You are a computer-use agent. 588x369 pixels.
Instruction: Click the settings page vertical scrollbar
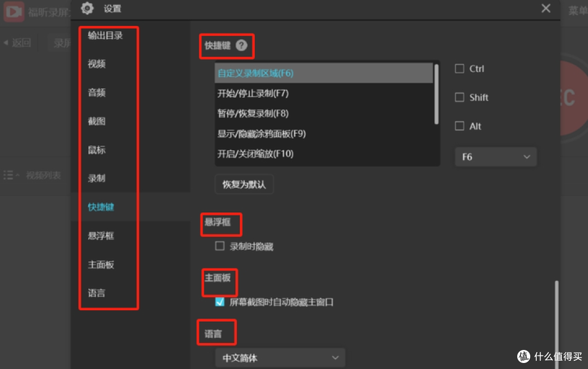click(556, 324)
